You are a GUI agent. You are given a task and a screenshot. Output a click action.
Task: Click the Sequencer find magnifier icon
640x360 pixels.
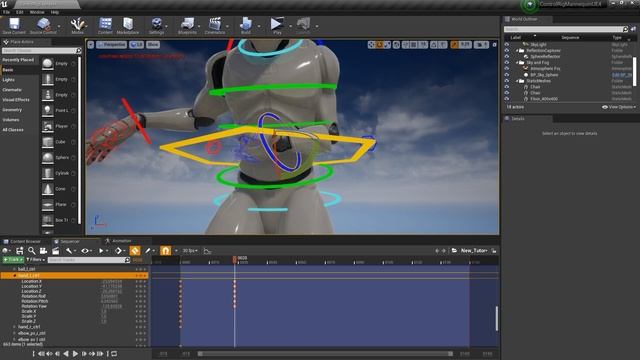(32, 251)
